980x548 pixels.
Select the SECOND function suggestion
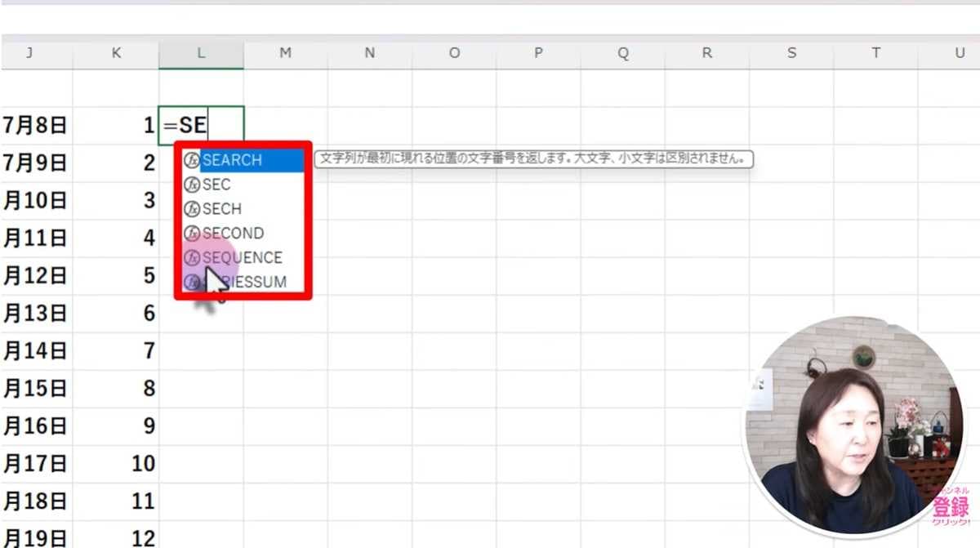(x=243, y=234)
